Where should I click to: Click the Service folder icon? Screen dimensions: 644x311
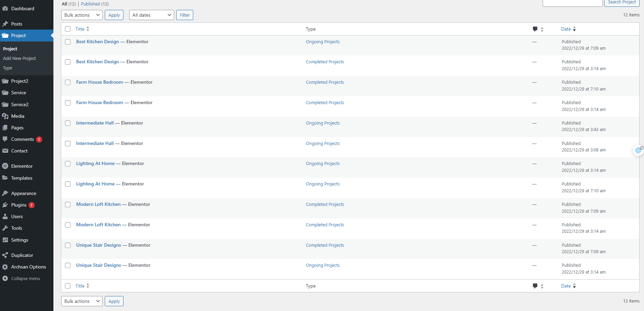coord(5,93)
